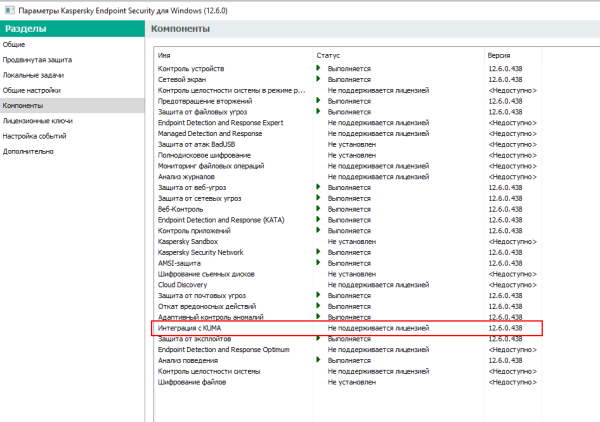600x422 pixels.
Task: Select the Компоненты section
Action: [72, 106]
